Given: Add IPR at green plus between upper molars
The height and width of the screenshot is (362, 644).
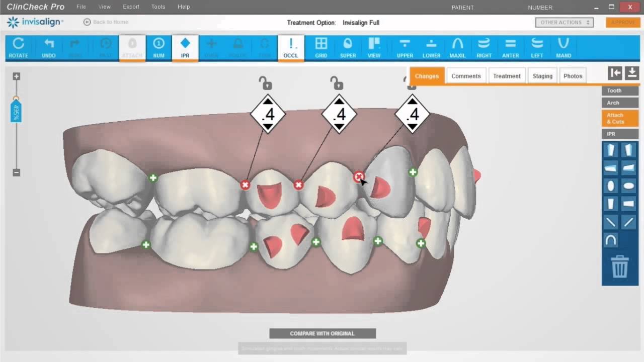Looking at the screenshot, I should click(153, 177).
